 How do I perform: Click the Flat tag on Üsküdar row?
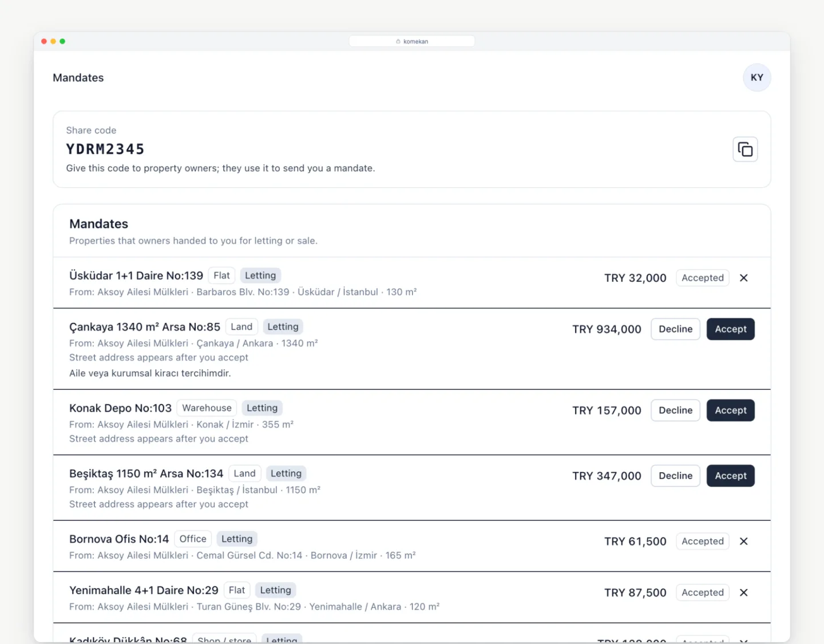221,275
